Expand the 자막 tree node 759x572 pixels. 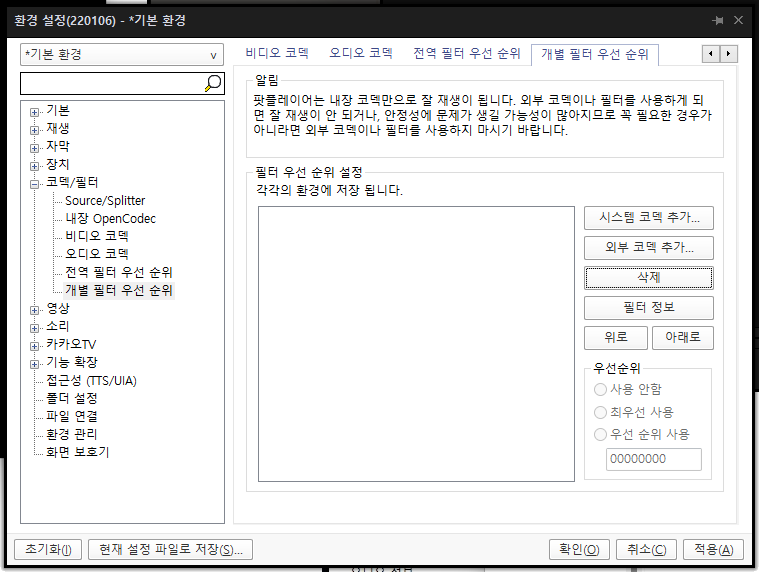[x=34, y=148]
